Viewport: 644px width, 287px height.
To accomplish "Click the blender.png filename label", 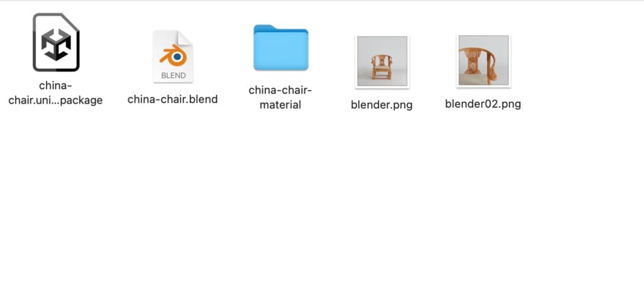I will click(x=382, y=104).
